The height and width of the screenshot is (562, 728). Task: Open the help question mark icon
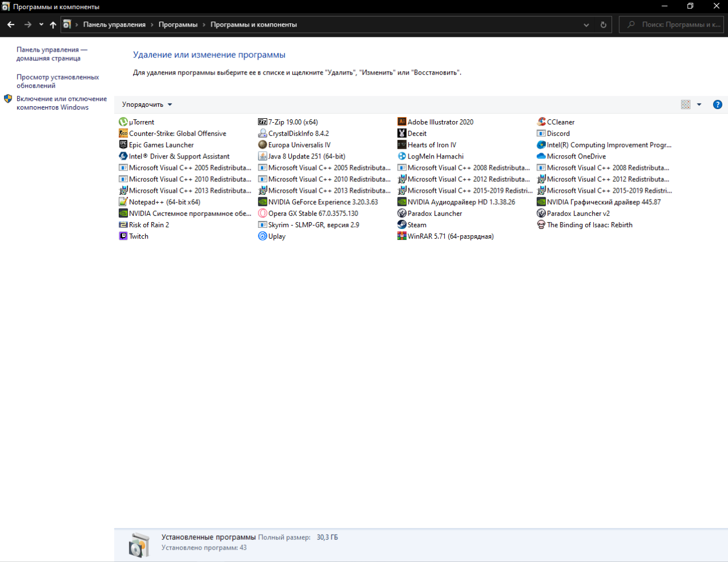pyautogui.click(x=717, y=105)
